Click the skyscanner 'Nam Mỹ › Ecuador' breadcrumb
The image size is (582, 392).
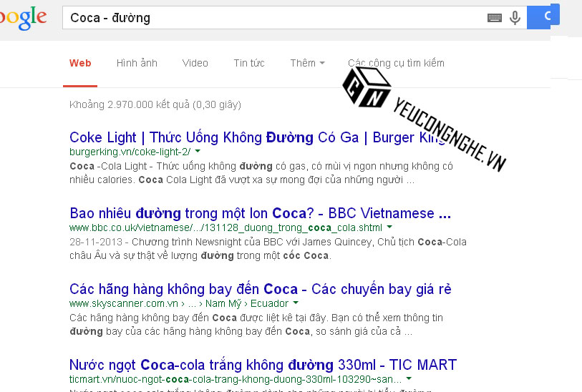[x=247, y=303]
